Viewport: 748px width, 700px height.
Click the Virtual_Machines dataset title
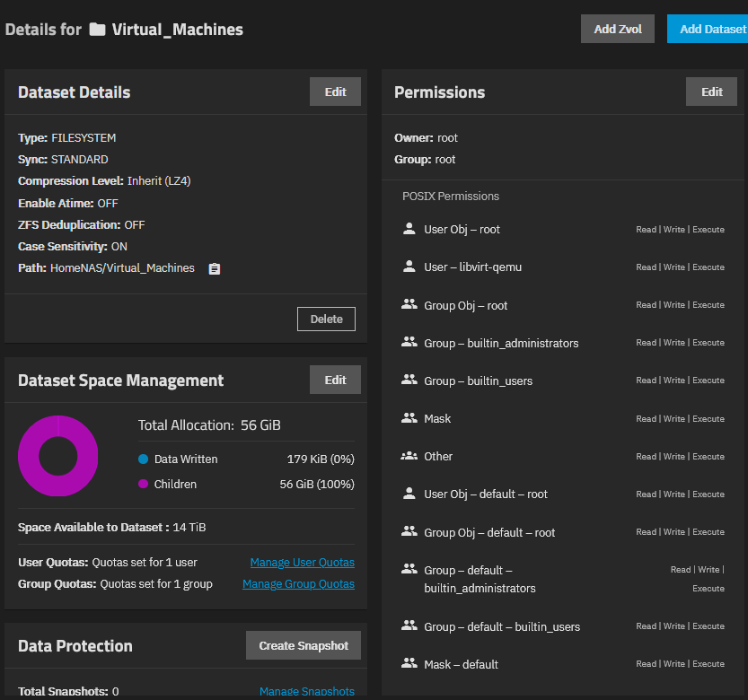coord(178,30)
